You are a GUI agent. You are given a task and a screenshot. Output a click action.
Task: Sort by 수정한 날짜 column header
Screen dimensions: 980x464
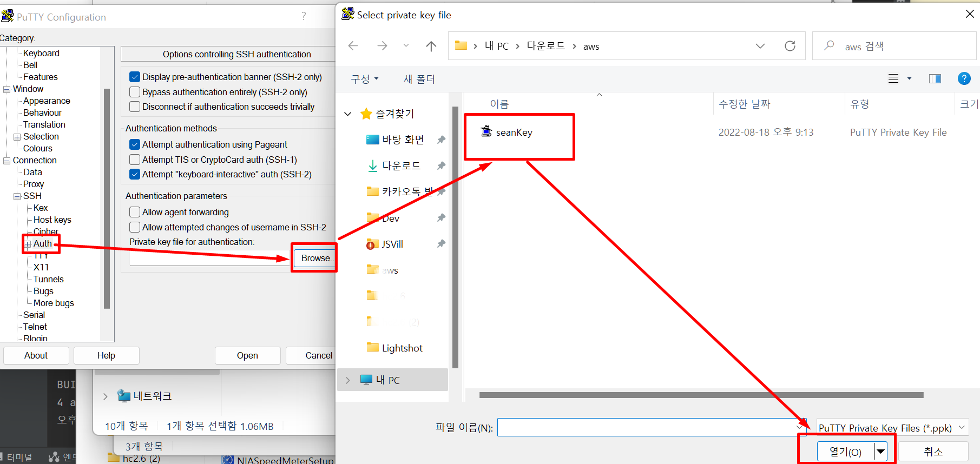tap(744, 104)
